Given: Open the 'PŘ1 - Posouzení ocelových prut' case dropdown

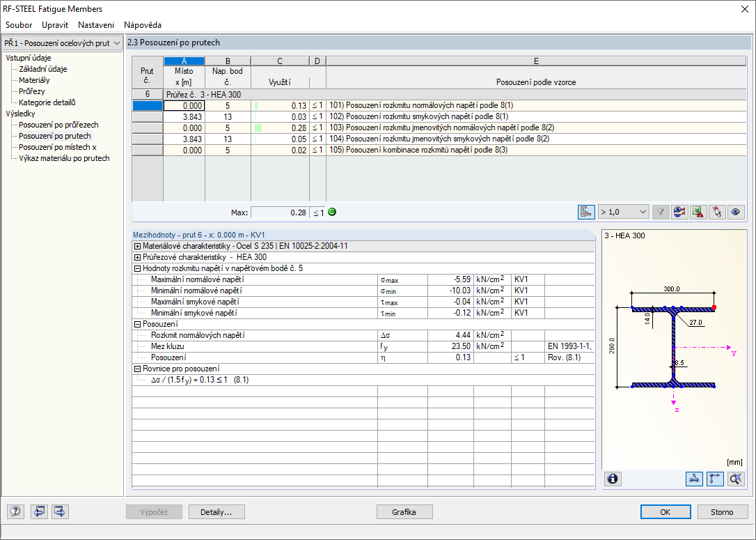Looking at the screenshot, I should pyautogui.click(x=62, y=43).
